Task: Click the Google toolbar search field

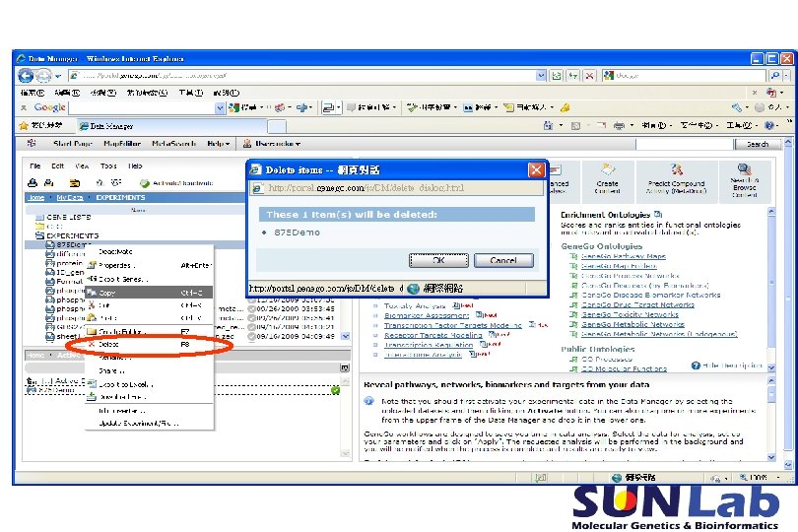Action: tap(142, 107)
